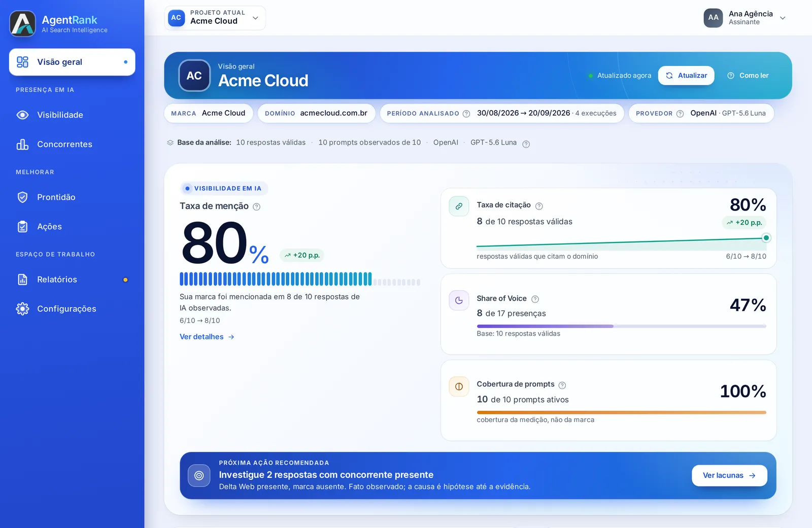812x528 pixels.
Task: Go to Prontidão section
Action: (72, 197)
